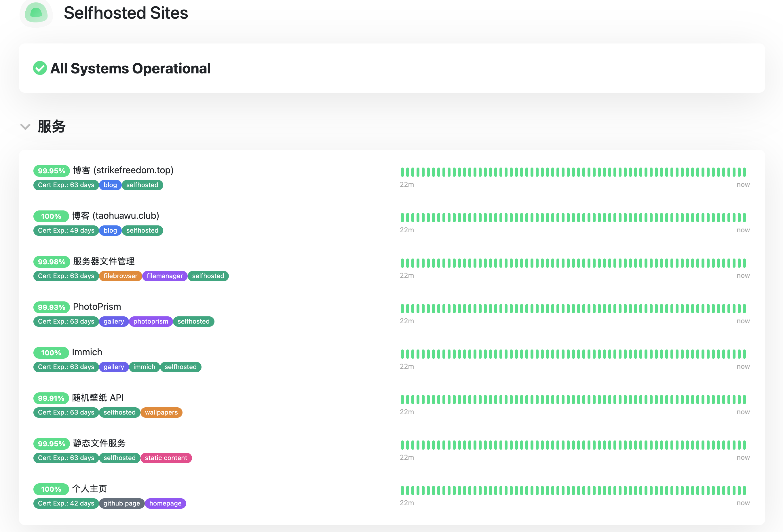783x532 pixels.
Task: Click the green Selfhosted Sites logo
Action: point(36,13)
